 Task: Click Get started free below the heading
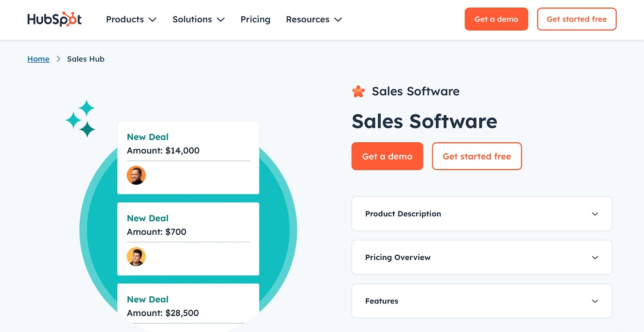(477, 156)
